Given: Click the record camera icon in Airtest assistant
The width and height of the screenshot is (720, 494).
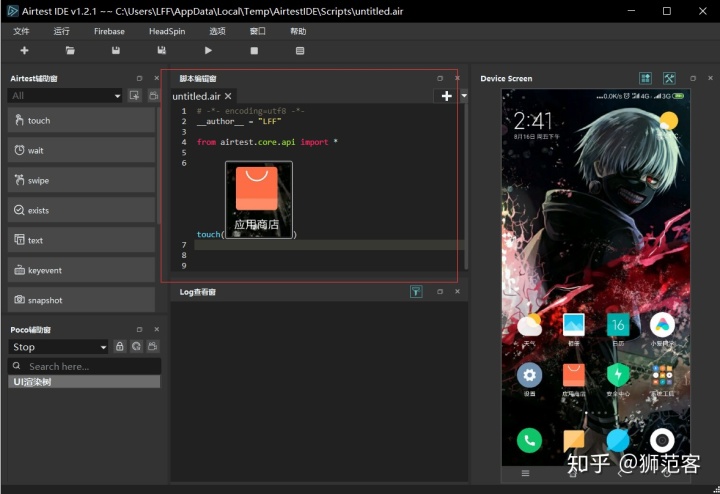Looking at the screenshot, I should pos(153,95).
